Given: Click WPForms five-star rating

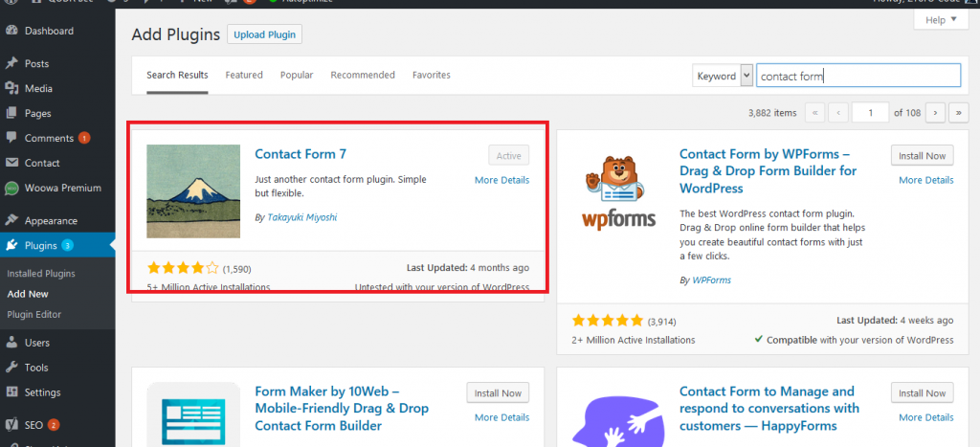Looking at the screenshot, I should tap(608, 321).
